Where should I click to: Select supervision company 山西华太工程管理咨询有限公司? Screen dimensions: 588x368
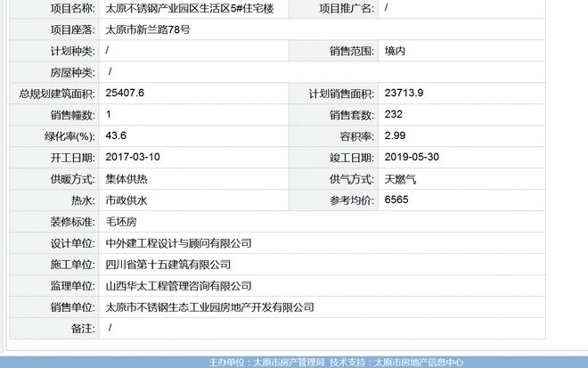178,286
